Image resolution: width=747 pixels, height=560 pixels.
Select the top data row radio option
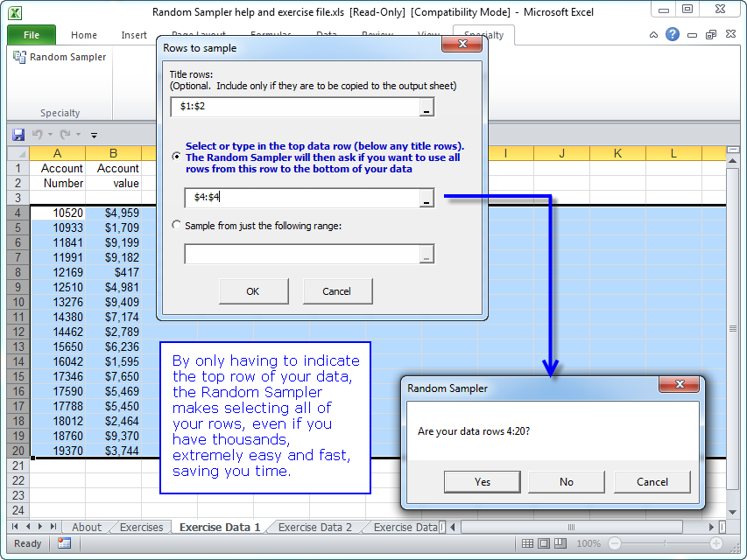pyautogui.click(x=177, y=157)
